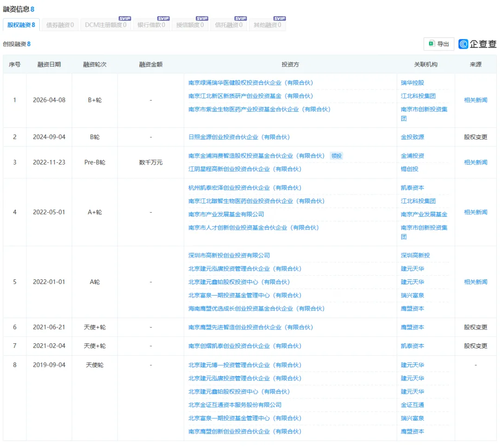
Task: Click SVIP badge above 信托融资 tab
Action: pos(240,19)
